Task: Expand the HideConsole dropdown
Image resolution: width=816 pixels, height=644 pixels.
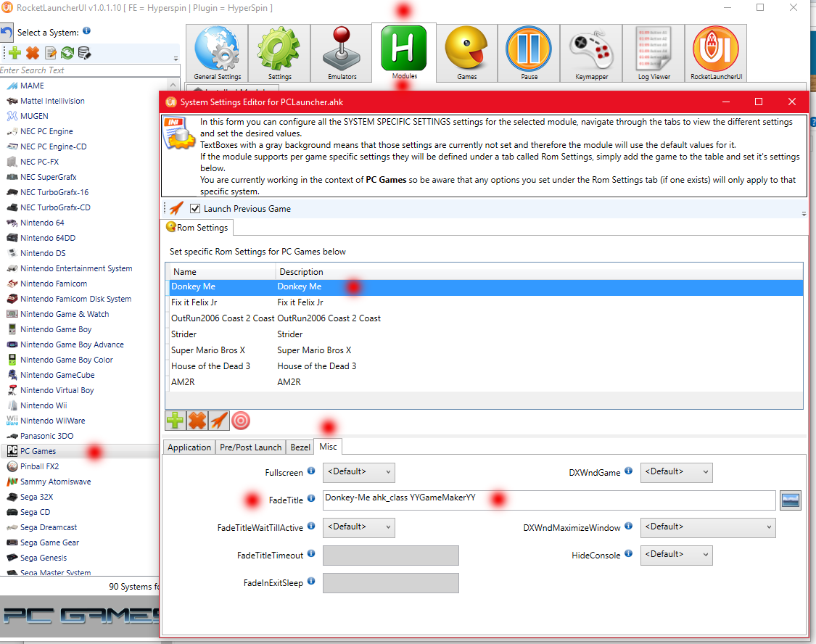Action: click(x=676, y=556)
